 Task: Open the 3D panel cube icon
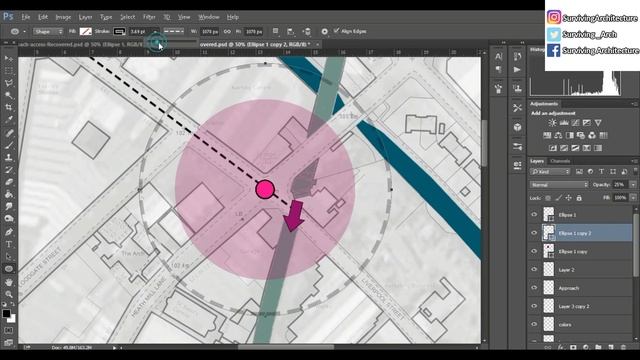point(517,127)
